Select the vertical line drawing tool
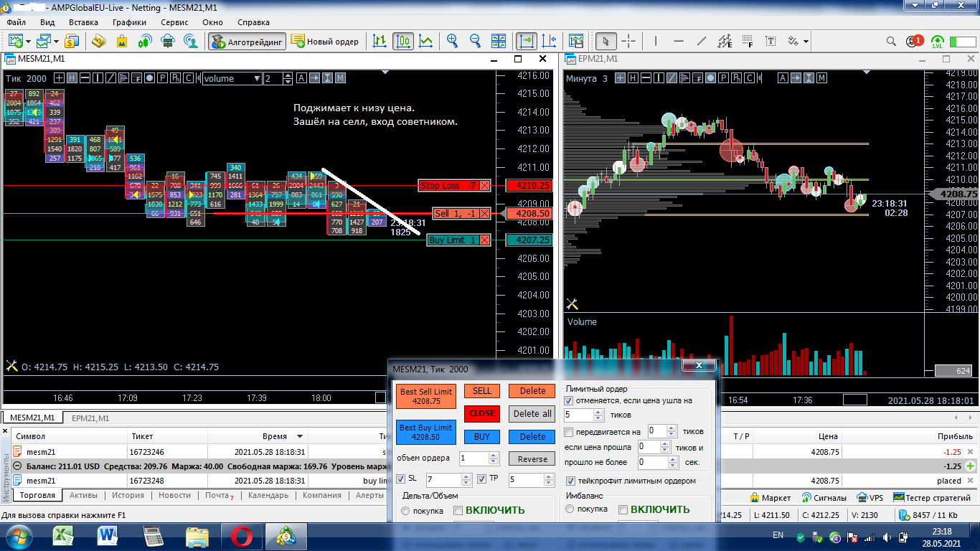This screenshot has width=980, height=551. [x=656, y=41]
